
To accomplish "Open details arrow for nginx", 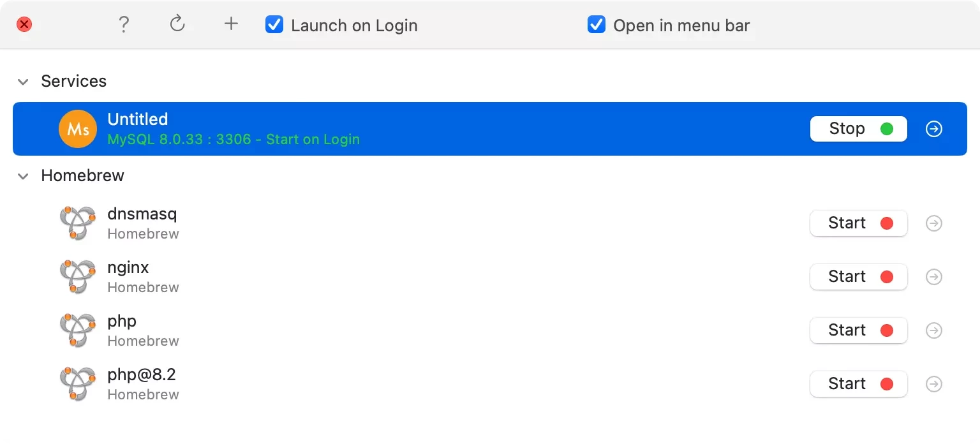I will pos(934,277).
